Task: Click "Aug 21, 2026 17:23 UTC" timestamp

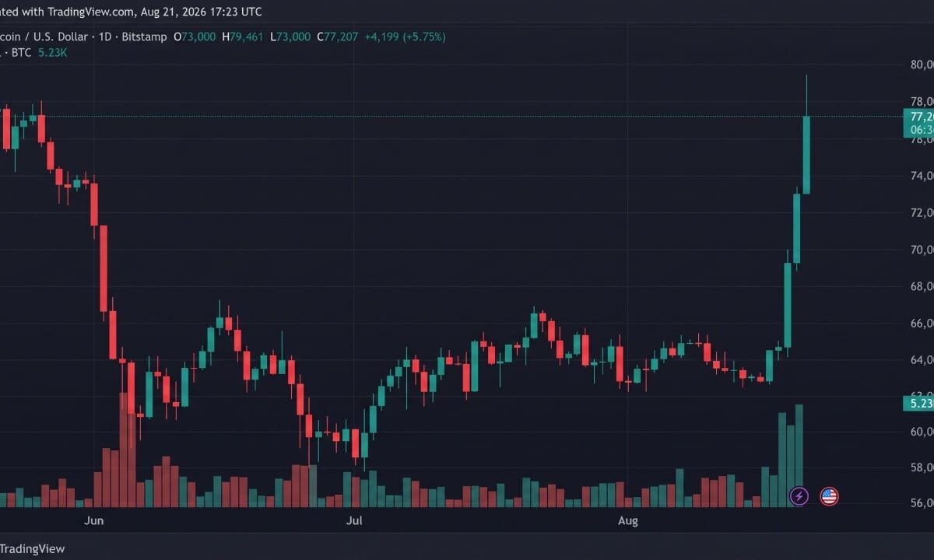Action: coord(202,12)
